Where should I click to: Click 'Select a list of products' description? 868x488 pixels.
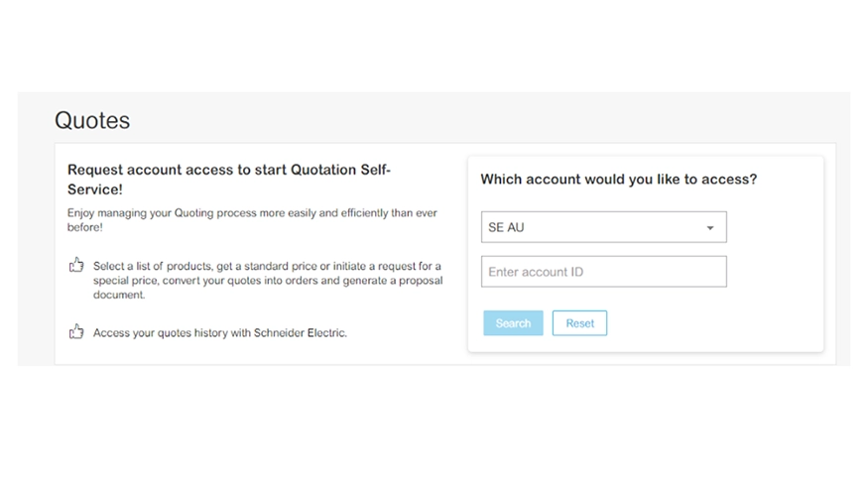(x=268, y=280)
